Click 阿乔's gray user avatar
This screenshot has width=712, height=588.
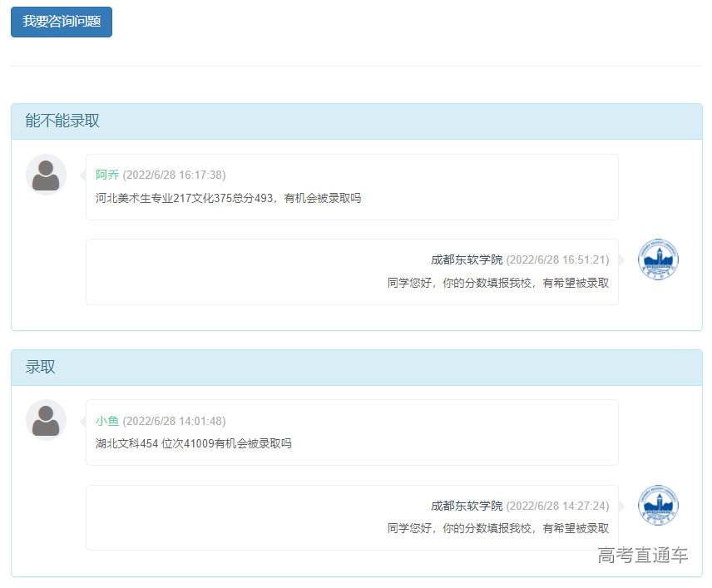pos(46,175)
